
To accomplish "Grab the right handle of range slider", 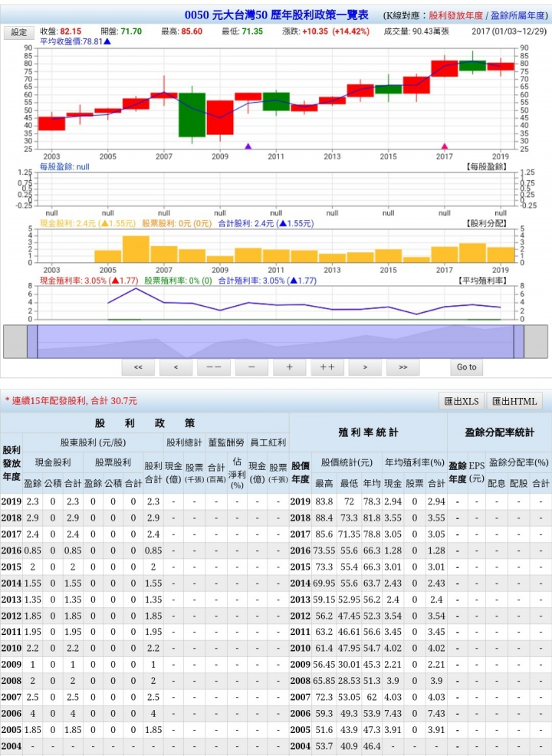I will [519, 342].
